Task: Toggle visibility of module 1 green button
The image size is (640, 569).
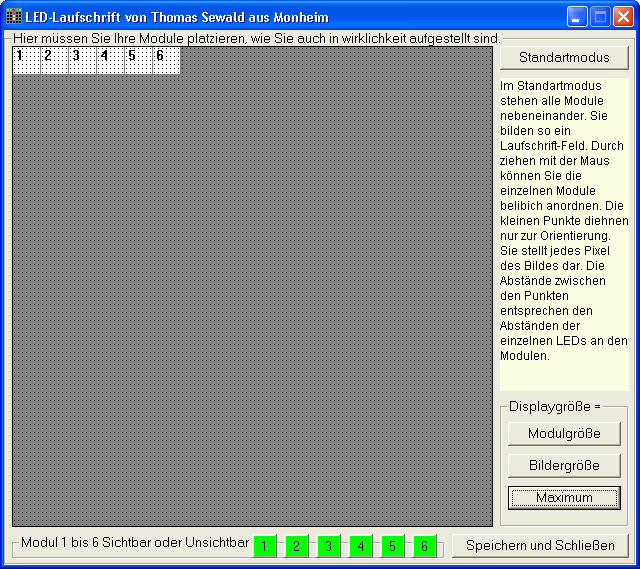Action: pyautogui.click(x=264, y=546)
